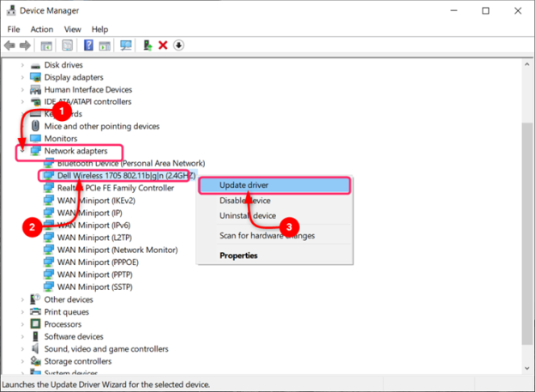Click the Action pane toolbar icon
Image resolution: width=535 pixels, height=392 pixels.
105,45
